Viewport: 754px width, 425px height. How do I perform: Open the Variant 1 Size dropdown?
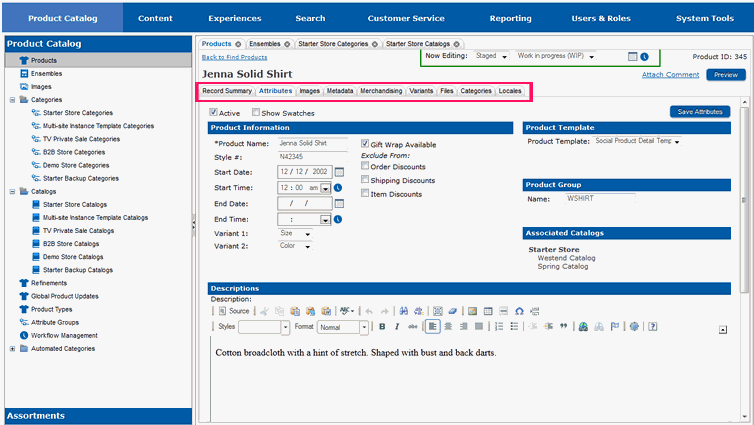[307, 234]
